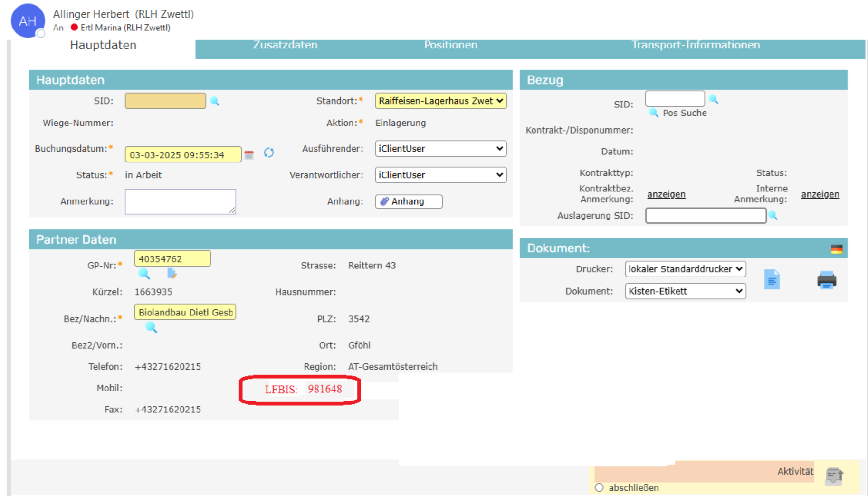Open the Positionen tab
Viewport: 868px width, 496px height.
[450, 45]
